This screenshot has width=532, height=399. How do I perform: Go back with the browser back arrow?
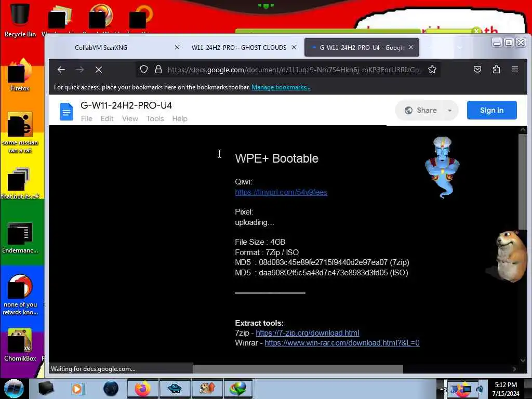coord(61,70)
